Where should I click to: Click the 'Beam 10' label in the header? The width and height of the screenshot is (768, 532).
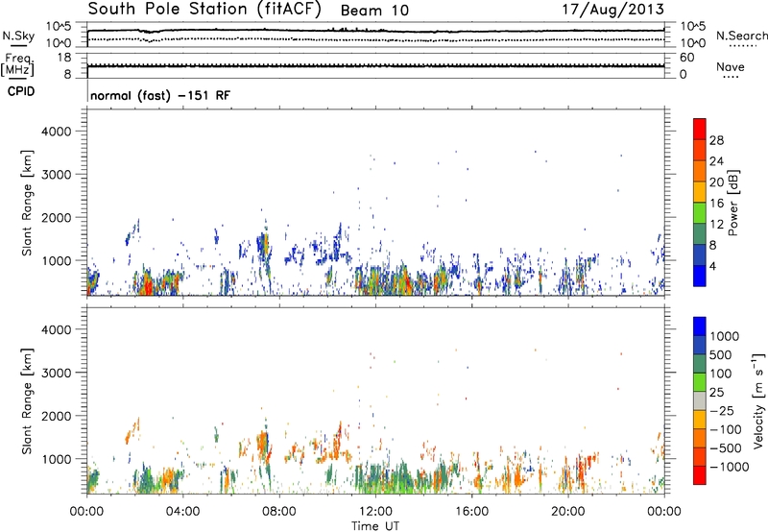(x=374, y=11)
